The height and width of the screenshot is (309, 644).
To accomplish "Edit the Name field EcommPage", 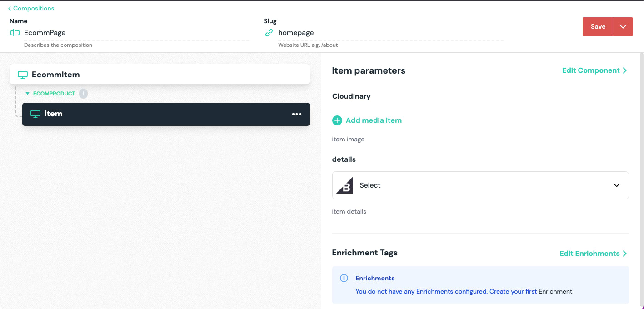I will tap(136, 33).
